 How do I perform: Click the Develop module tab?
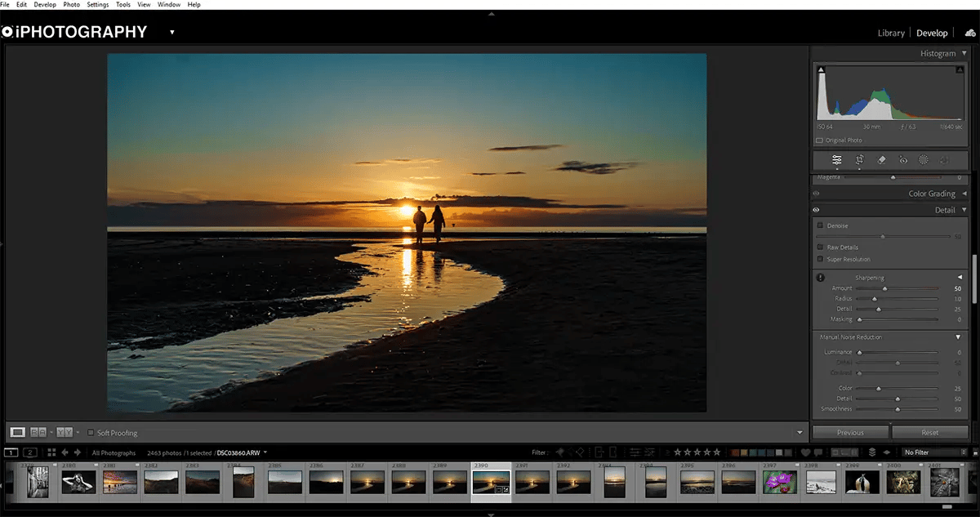932,33
